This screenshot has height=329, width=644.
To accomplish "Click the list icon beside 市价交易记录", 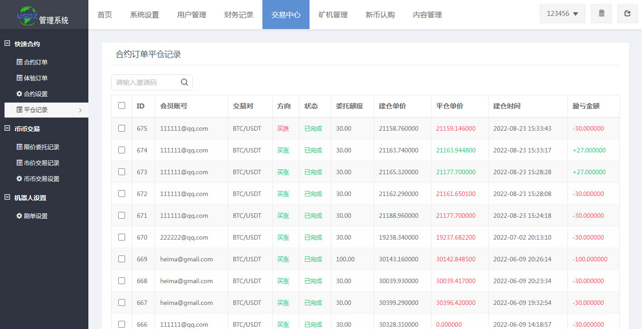I will (19, 163).
